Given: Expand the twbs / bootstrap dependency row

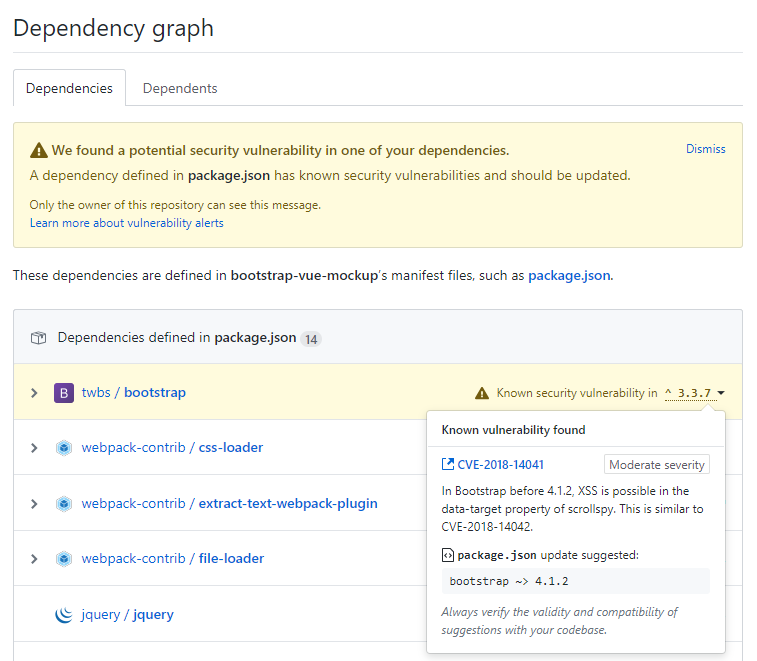Looking at the screenshot, I should [34, 393].
